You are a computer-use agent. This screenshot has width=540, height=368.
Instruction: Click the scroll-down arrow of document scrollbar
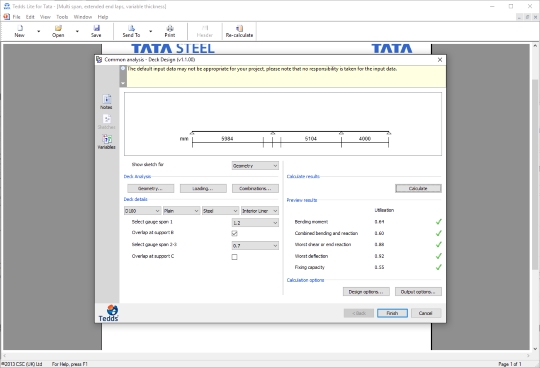point(535,349)
